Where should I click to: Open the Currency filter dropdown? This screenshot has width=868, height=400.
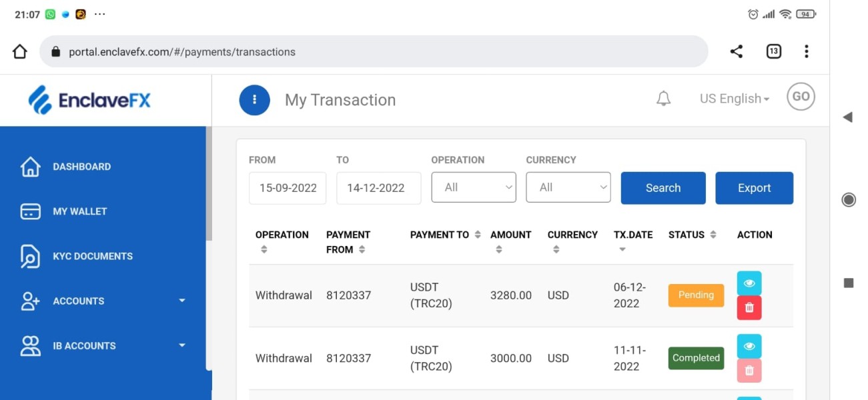point(568,187)
